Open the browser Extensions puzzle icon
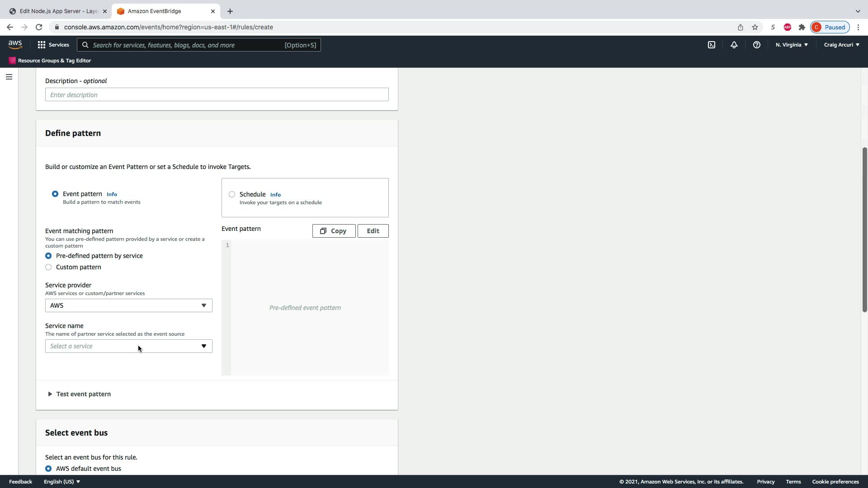This screenshot has height=488, width=868. pyautogui.click(x=802, y=27)
